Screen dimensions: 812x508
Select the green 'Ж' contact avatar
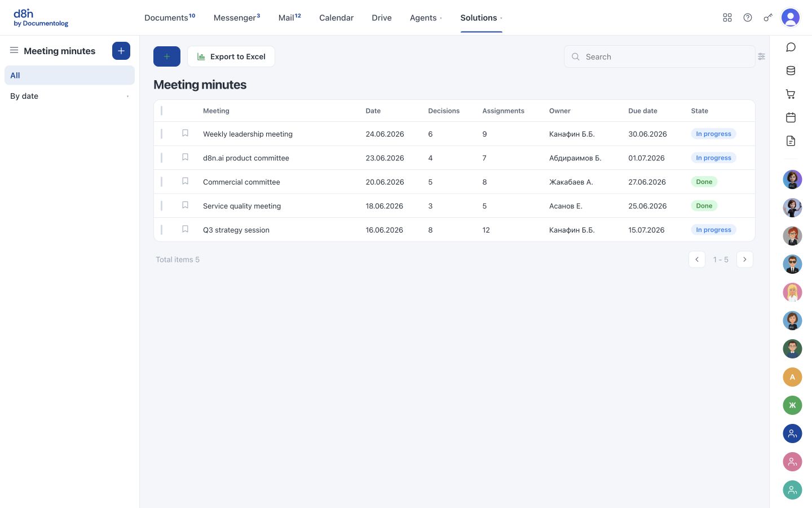coord(792,405)
